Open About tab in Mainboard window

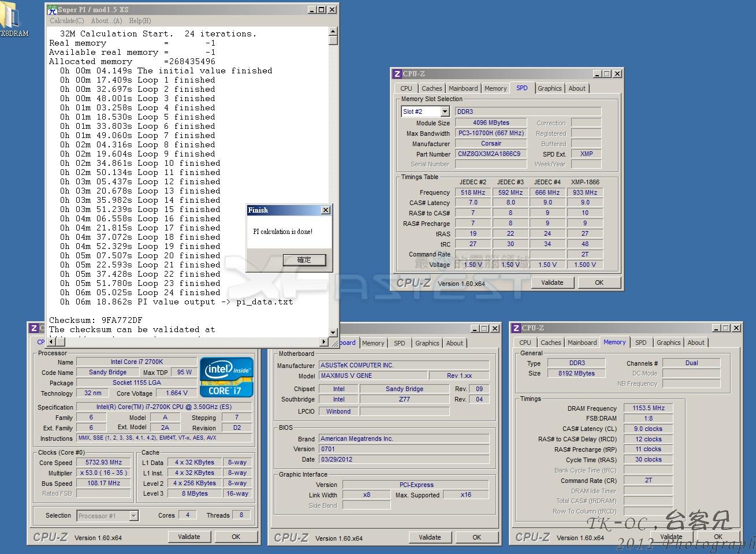[455, 343]
